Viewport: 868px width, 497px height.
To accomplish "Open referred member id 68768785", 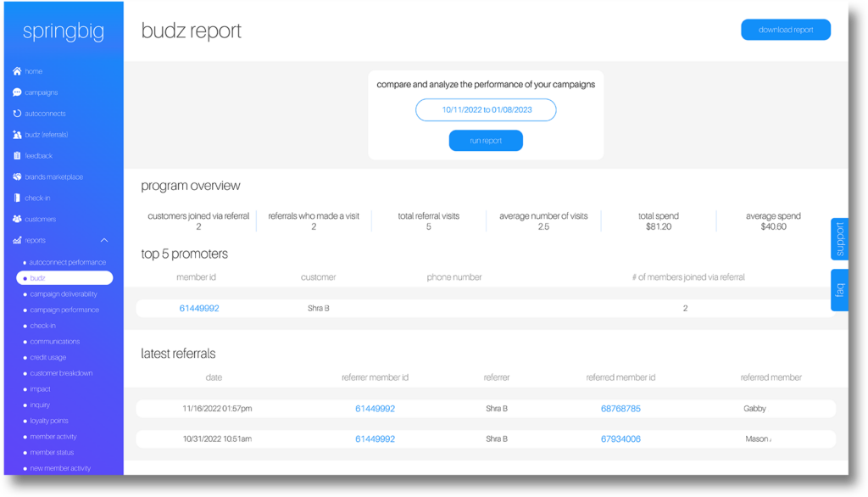I will coord(620,408).
